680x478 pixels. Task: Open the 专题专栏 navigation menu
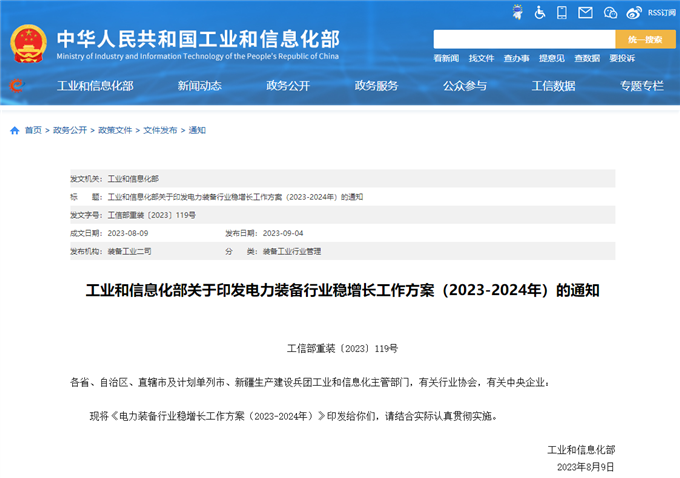point(642,86)
